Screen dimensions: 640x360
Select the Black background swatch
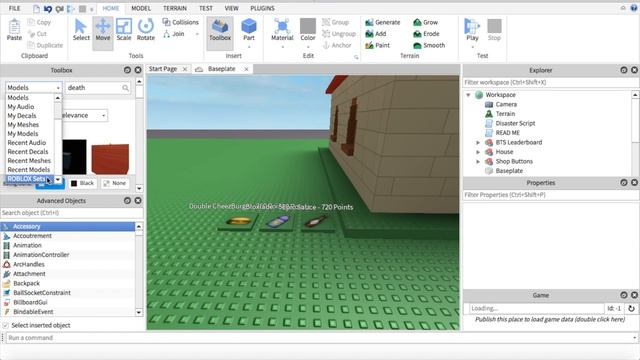tap(82, 183)
